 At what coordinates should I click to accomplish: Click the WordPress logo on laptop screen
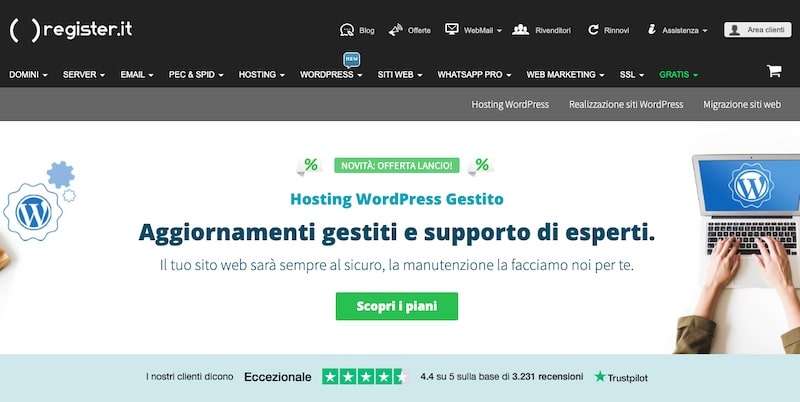pos(751,185)
